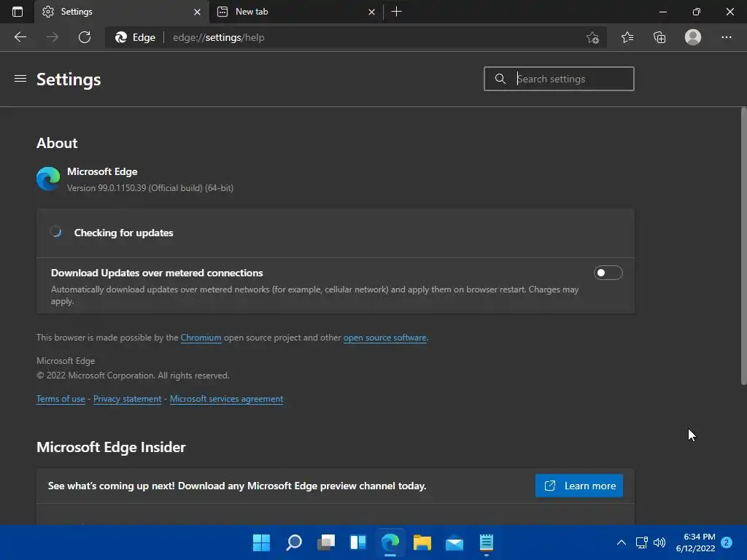
Task: Click the Edge logo in address bar
Action: click(121, 37)
